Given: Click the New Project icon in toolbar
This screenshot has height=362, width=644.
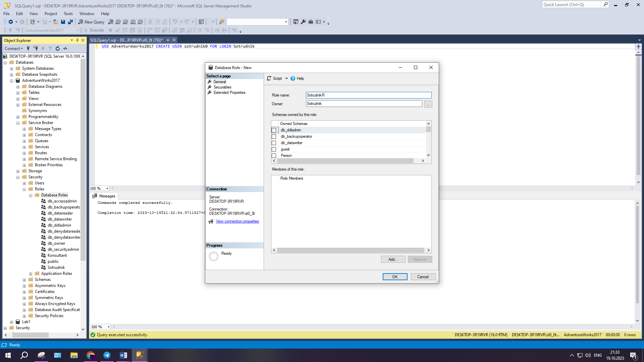Looking at the screenshot, I should 32,22.
